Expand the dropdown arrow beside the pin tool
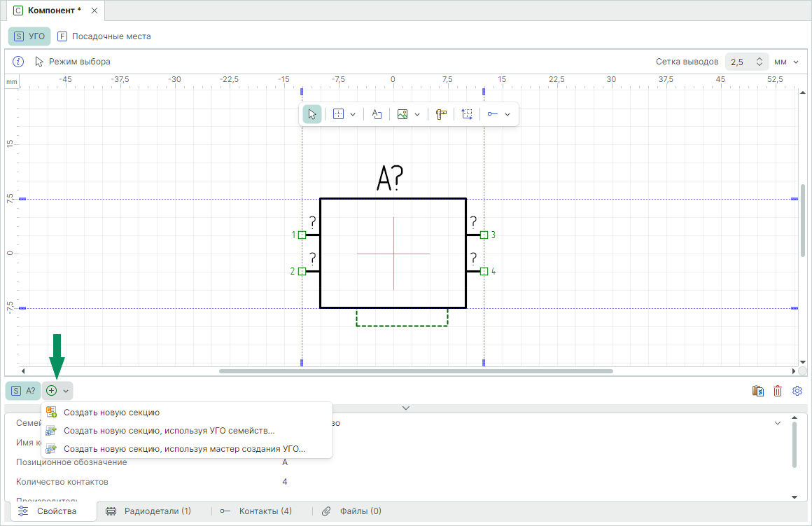This screenshot has height=526, width=812. (507, 114)
